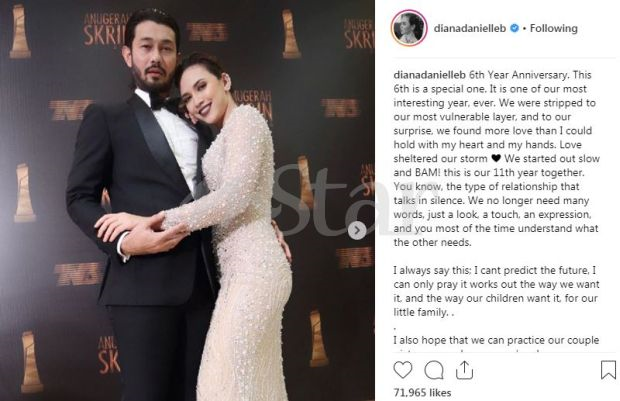This screenshot has height=401, width=620.
Task: Open the dianadanielleb profile picture
Action: point(409,28)
